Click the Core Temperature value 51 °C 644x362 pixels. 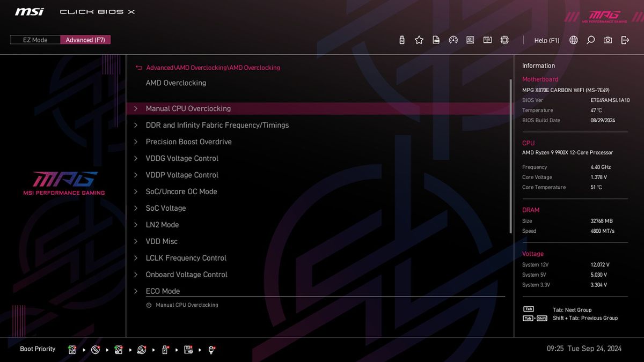point(596,188)
